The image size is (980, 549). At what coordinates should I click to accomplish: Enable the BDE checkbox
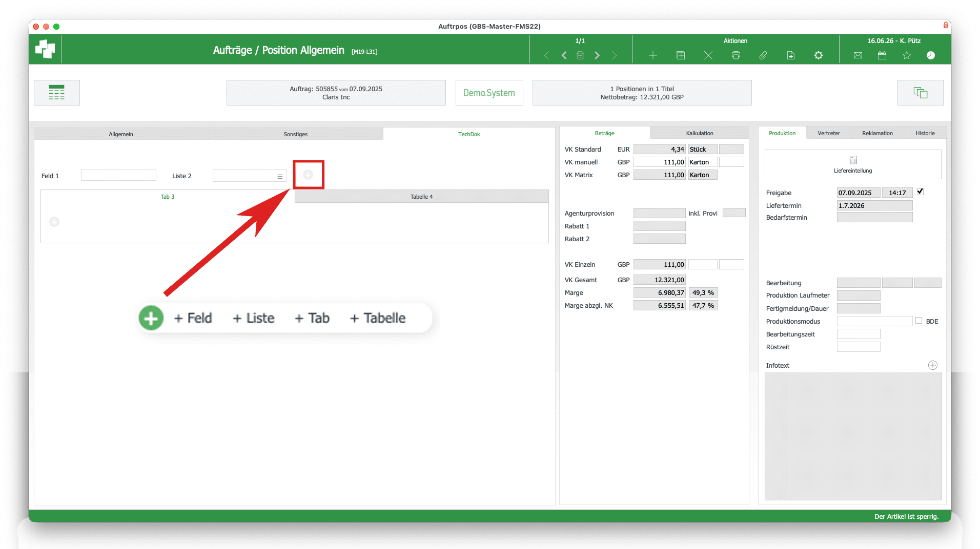[x=918, y=321]
